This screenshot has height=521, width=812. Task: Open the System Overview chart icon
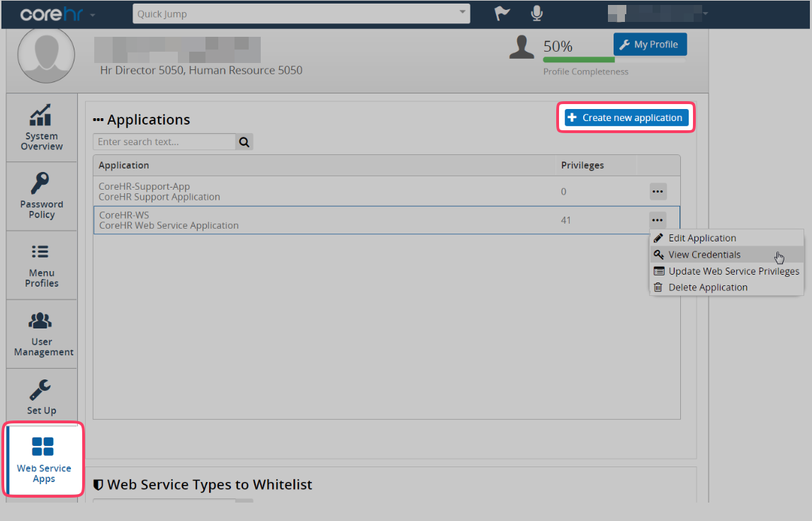click(41, 115)
